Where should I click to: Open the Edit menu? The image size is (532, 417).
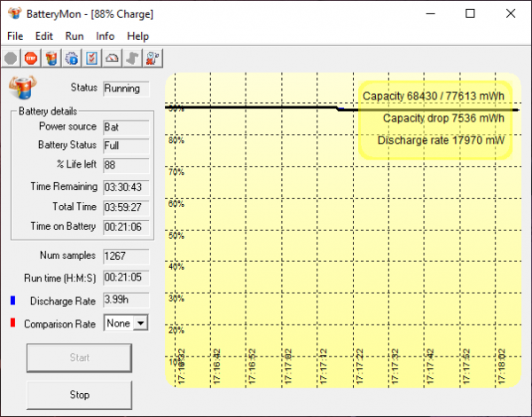tap(44, 36)
